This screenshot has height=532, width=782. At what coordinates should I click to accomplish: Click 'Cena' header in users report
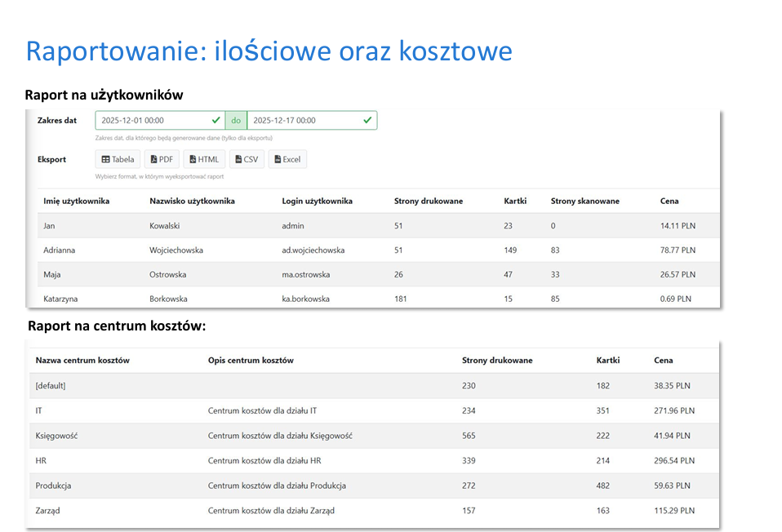[x=669, y=201]
